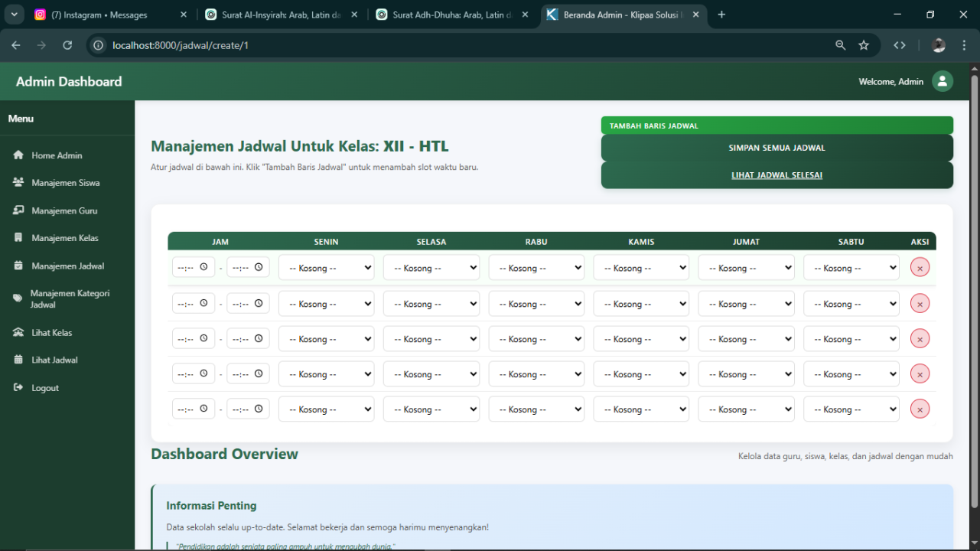Bookmark this page with the star icon

point(864,45)
